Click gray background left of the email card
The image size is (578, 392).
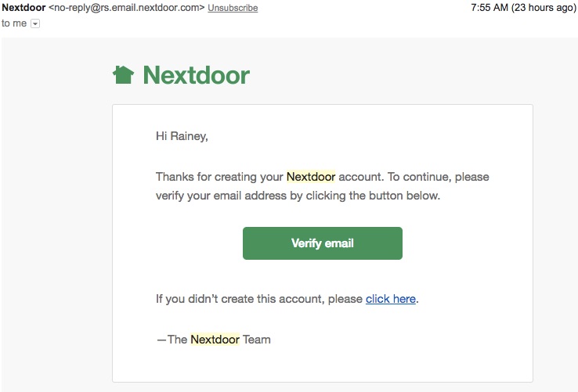(x=55, y=235)
